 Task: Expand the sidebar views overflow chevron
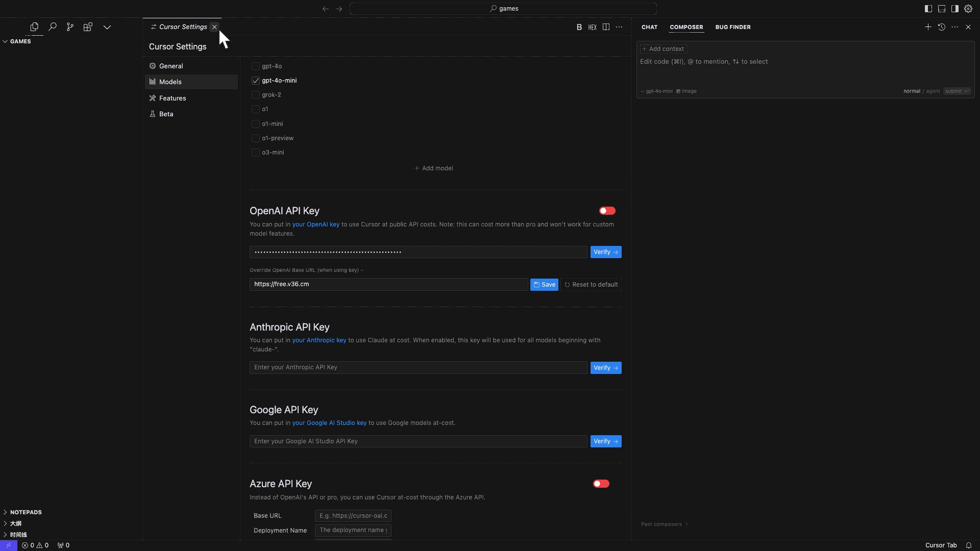coord(107,27)
